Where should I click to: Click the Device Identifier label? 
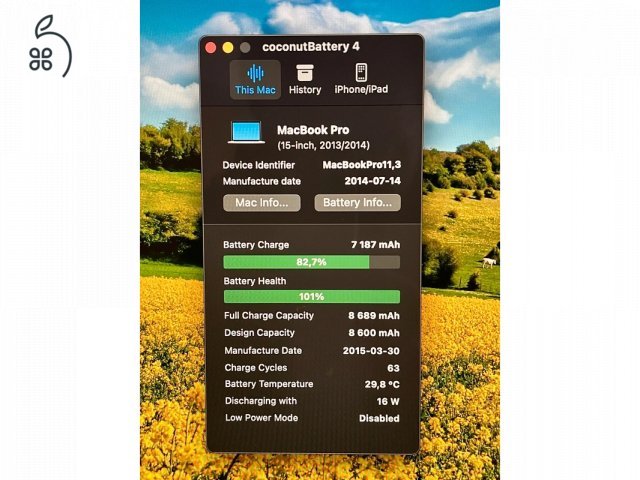[x=259, y=165]
